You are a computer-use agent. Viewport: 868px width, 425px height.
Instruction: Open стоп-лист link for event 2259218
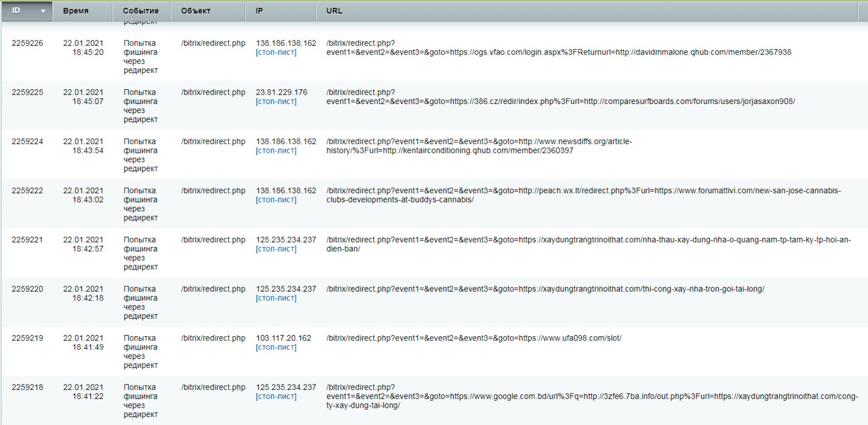276,397
